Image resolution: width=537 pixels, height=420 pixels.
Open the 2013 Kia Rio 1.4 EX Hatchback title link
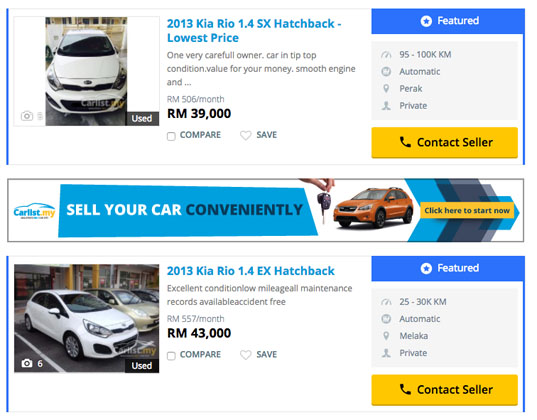point(251,271)
